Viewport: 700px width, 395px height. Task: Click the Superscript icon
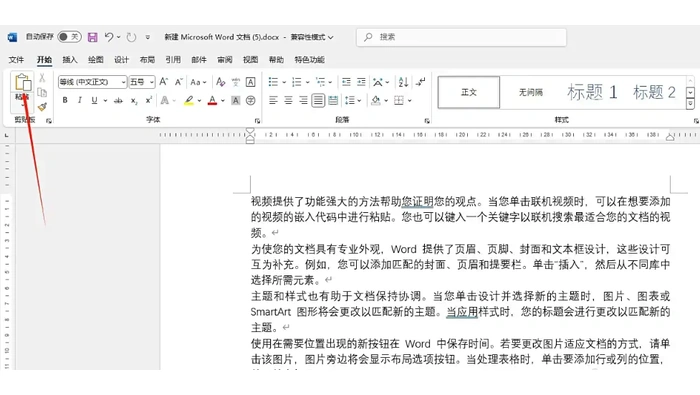coord(149,100)
